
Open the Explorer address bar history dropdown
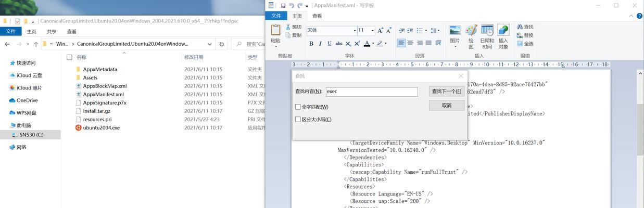point(209,44)
